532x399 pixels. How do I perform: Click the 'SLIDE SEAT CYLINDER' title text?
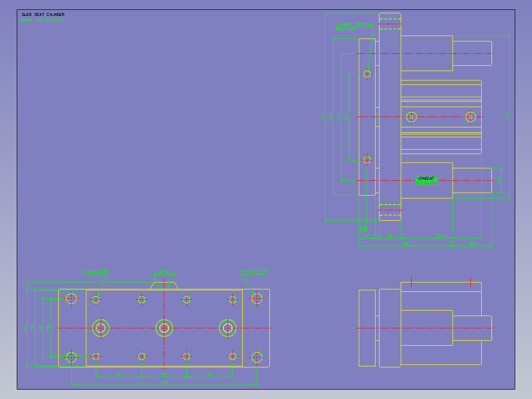pyautogui.click(x=43, y=15)
